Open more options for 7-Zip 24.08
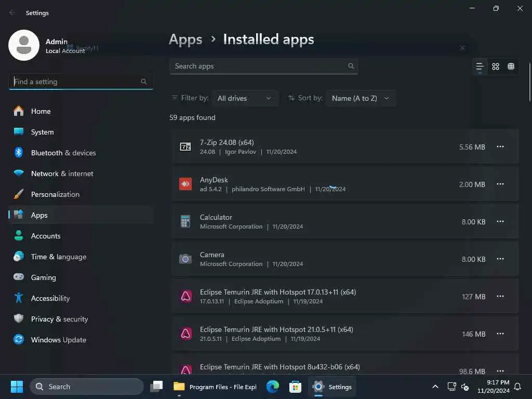This screenshot has width=532, height=399. [500, 147]
